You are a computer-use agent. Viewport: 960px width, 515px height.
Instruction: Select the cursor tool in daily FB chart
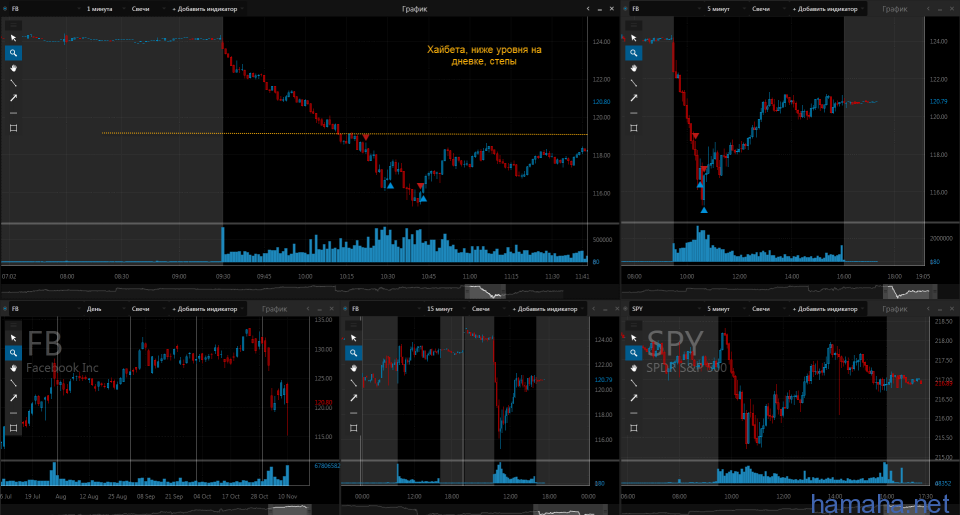point(13,338)
